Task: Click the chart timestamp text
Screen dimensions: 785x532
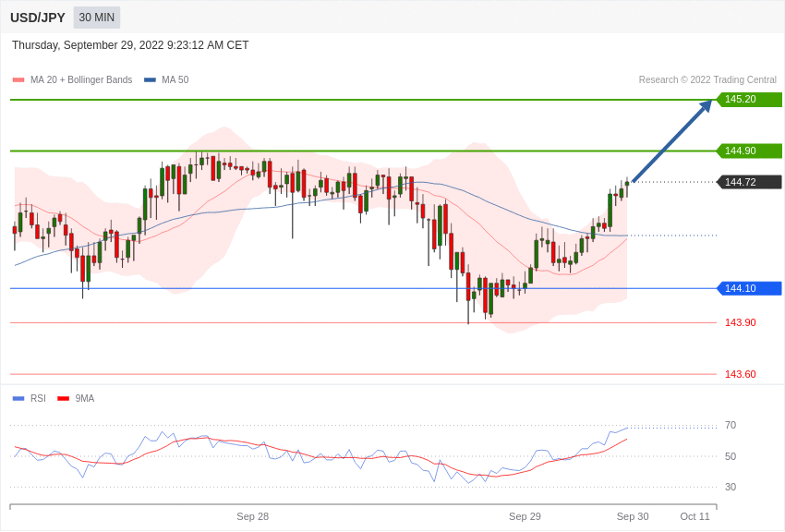Action: point(130,45)
